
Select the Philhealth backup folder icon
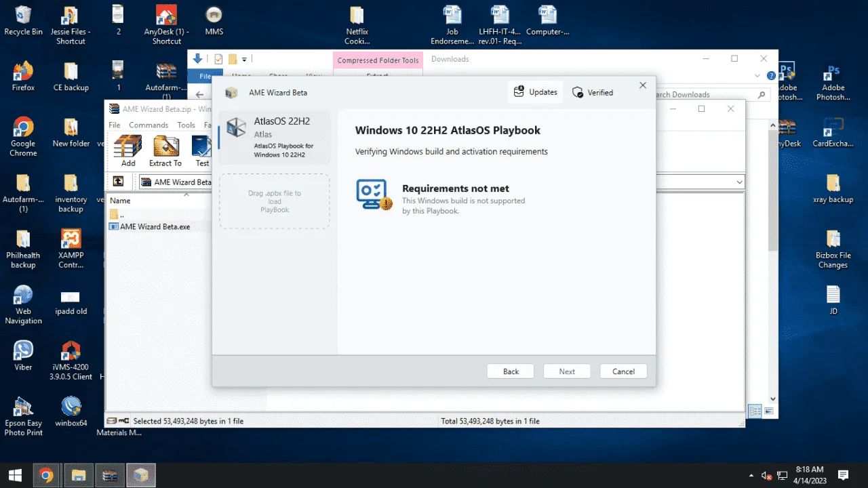pyautogui.click(x=23, y=249)
